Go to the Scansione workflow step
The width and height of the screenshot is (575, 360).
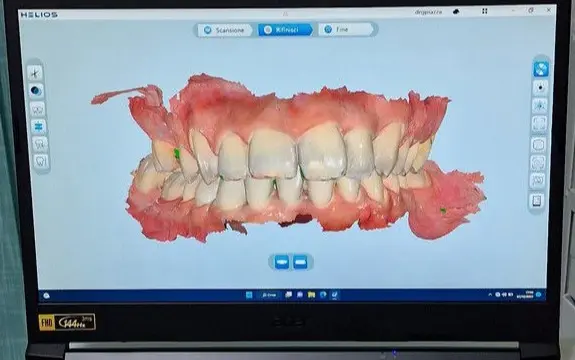[225, 30]
